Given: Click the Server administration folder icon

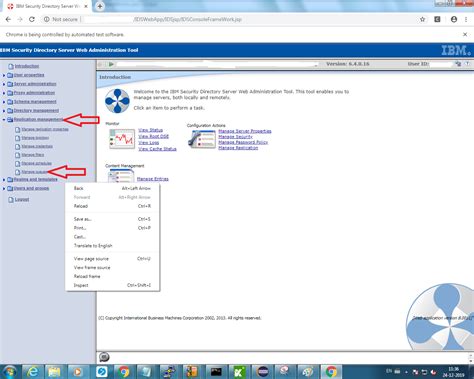Looking at the screenshot, I should point(10,84).
